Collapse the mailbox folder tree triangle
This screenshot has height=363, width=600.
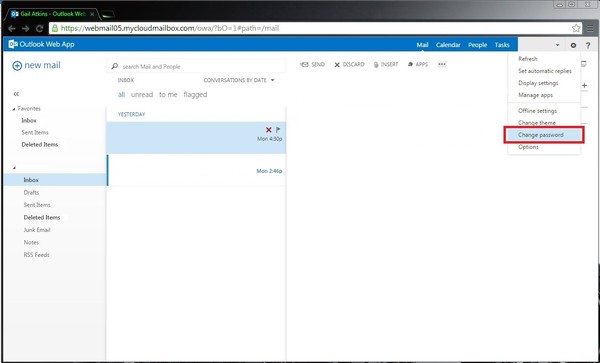point(14,168)
